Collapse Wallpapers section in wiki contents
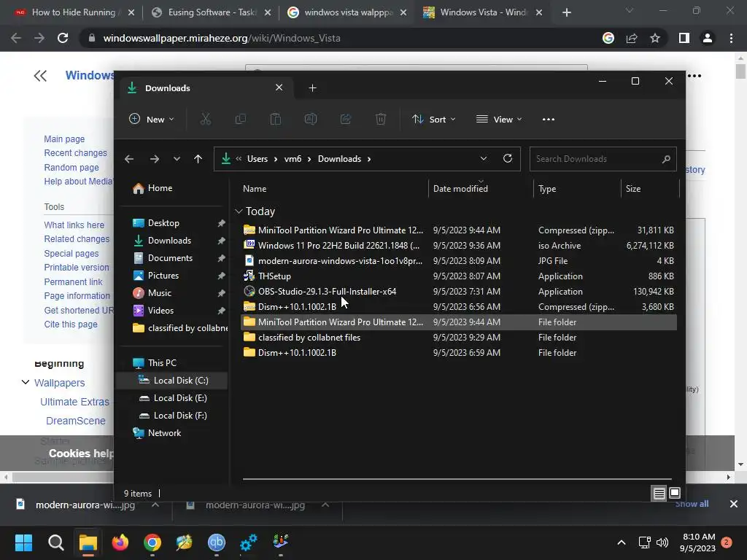Image resolution: width=747 pixels, height=560 pixels. tap(26, 382)
